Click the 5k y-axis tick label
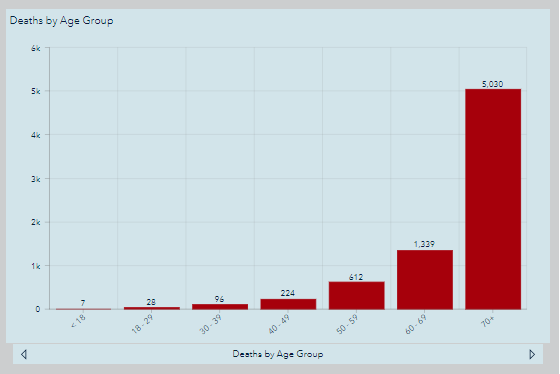 [x=36, y=91]
